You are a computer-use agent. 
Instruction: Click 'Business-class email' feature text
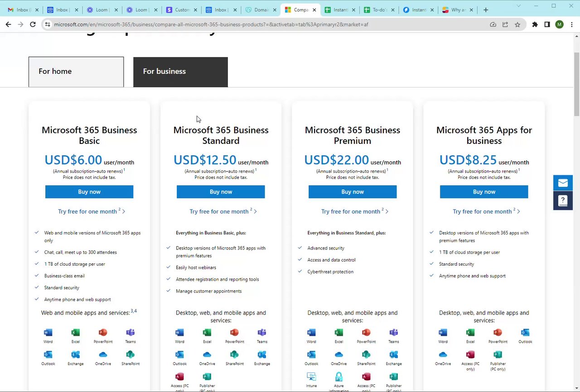(64, 276)
